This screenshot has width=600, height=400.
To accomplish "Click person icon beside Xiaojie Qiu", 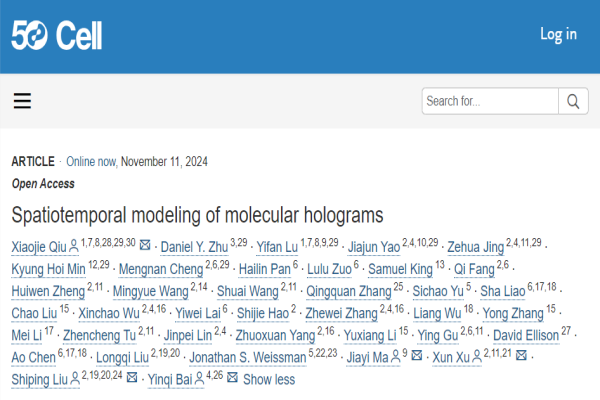I will (74, 246).
